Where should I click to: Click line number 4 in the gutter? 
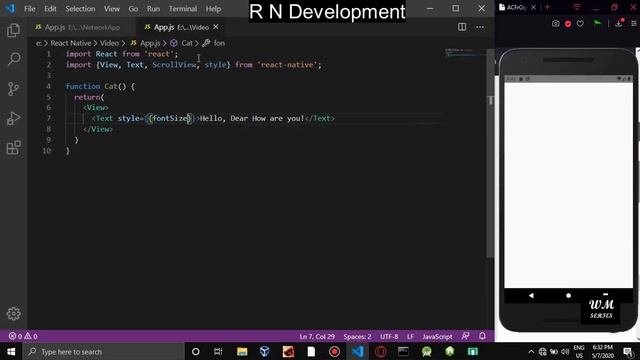(x=48, y=86)
